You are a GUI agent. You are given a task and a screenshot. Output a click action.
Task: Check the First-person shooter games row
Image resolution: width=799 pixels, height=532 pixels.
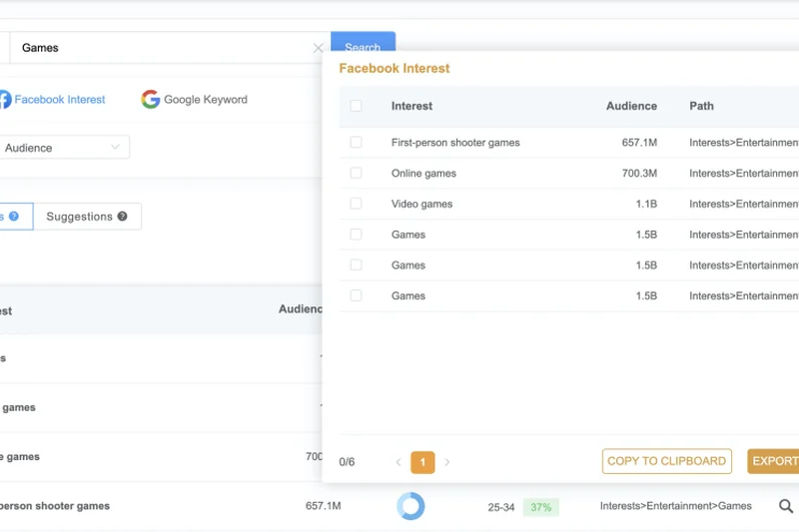tap(356, 142)
